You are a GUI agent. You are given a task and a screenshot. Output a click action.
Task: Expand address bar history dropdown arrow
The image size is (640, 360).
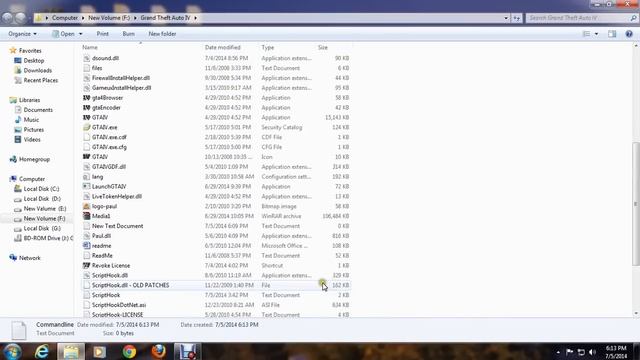click(506, 18)
